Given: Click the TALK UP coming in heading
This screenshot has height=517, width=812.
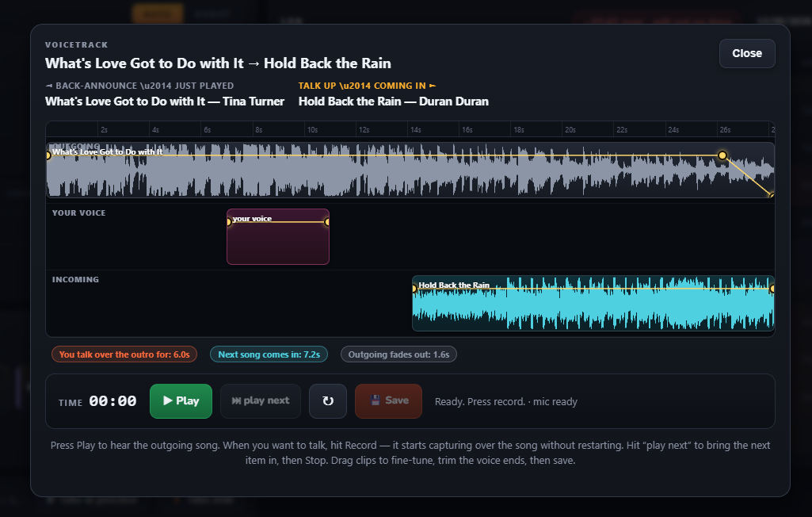Looking at the screenshot, I should click(367, 86).
